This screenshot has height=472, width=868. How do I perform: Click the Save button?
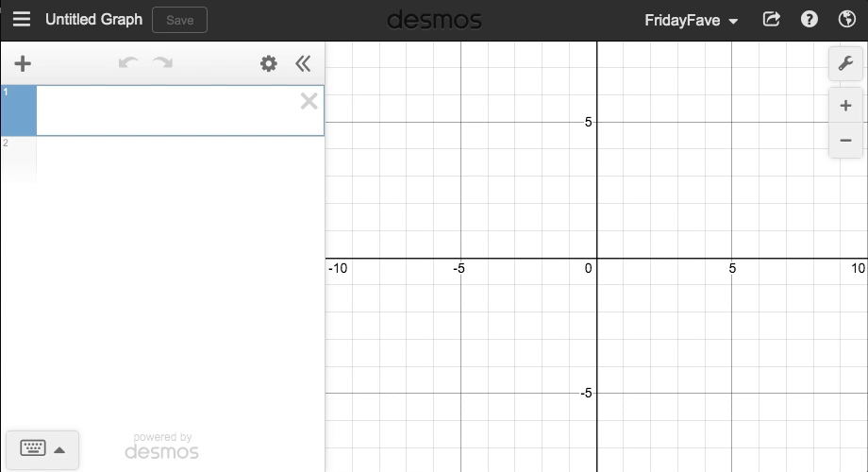pos(179,20)
